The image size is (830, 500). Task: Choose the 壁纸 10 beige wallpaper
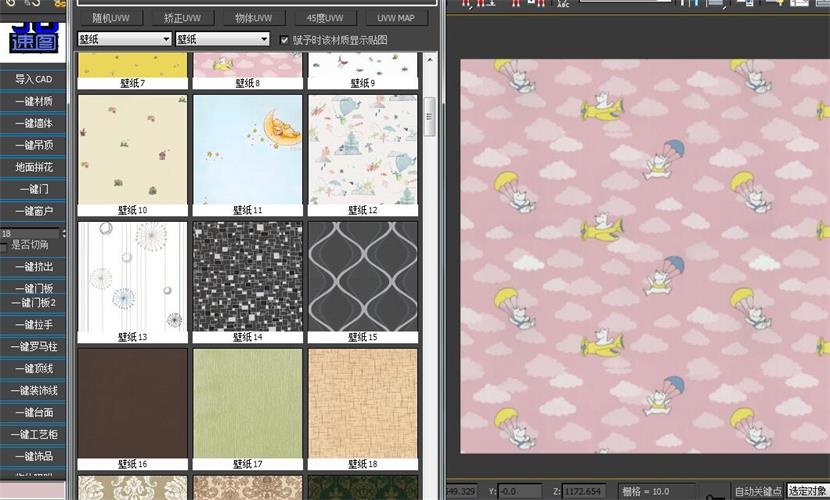click(x=132, y=150)
